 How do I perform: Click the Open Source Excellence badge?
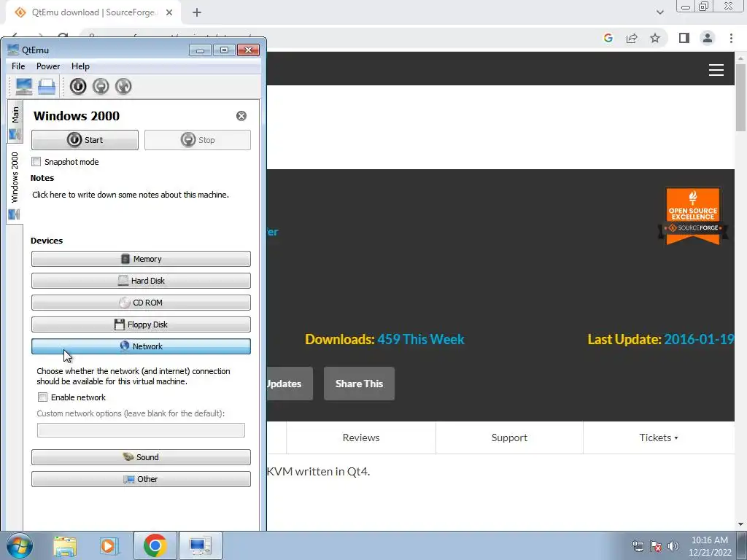pyautogui.click(x=693, y=215)
